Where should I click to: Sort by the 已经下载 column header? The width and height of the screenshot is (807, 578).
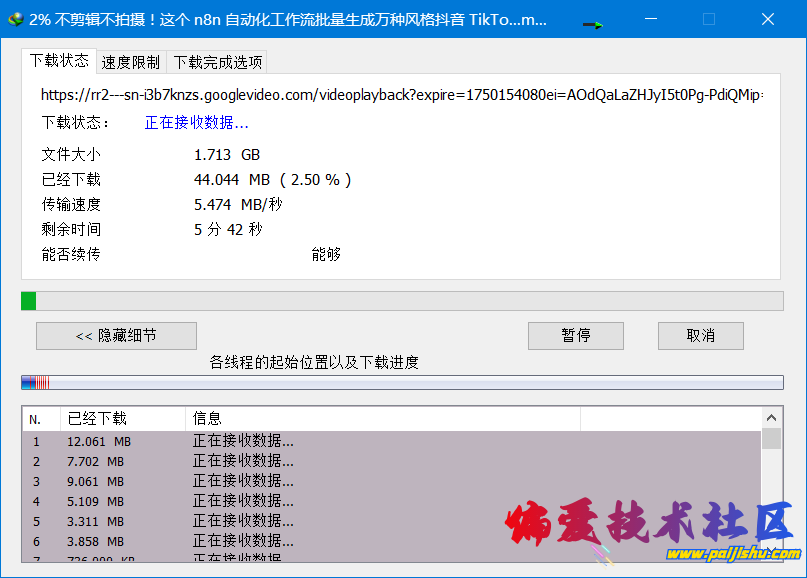point(123,419)
